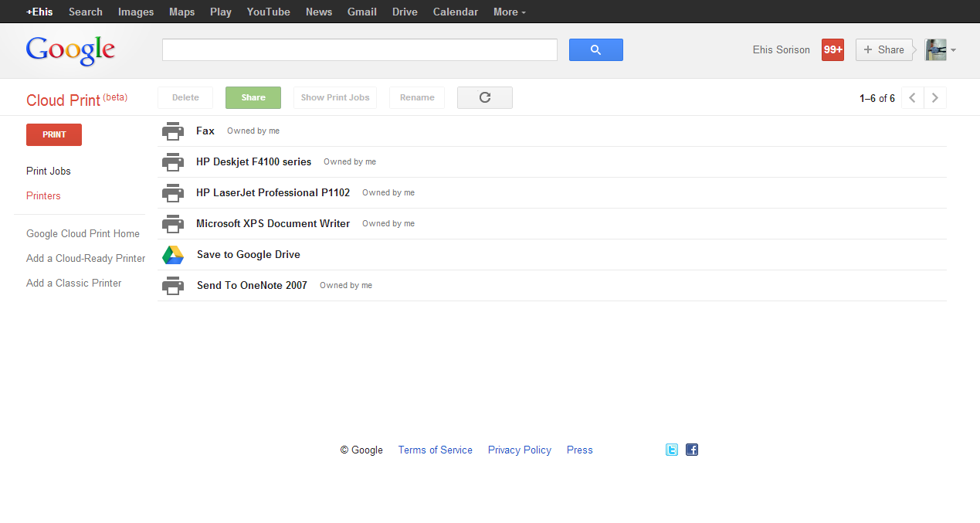
Task: Open the Facebook icon in footer
Action: pyautogui.click(x=692, y=450)
